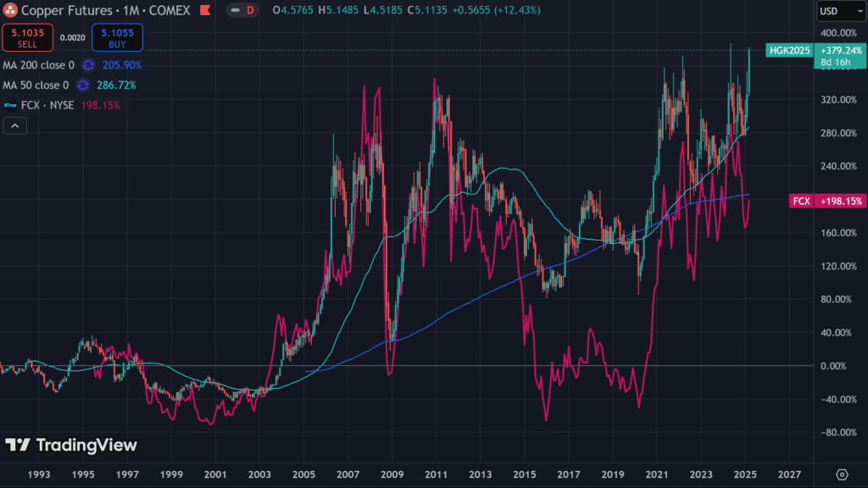Viewport: 868px width, 488px height.
Task: Click the 2025 label on time axis
Action: 745,474
